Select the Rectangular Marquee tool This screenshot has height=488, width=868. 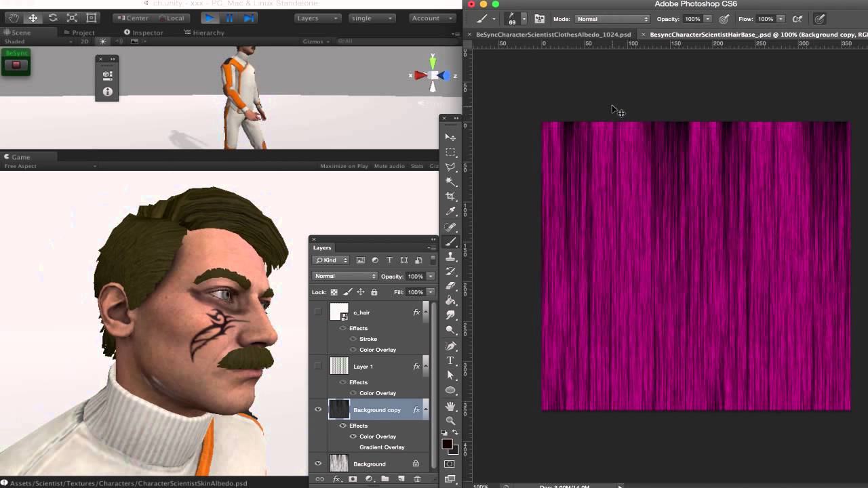[x=450, y=152]
